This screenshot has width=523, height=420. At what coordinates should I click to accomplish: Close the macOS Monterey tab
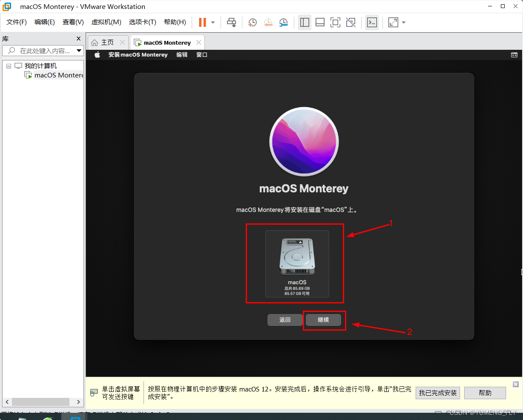pos(198,43)
